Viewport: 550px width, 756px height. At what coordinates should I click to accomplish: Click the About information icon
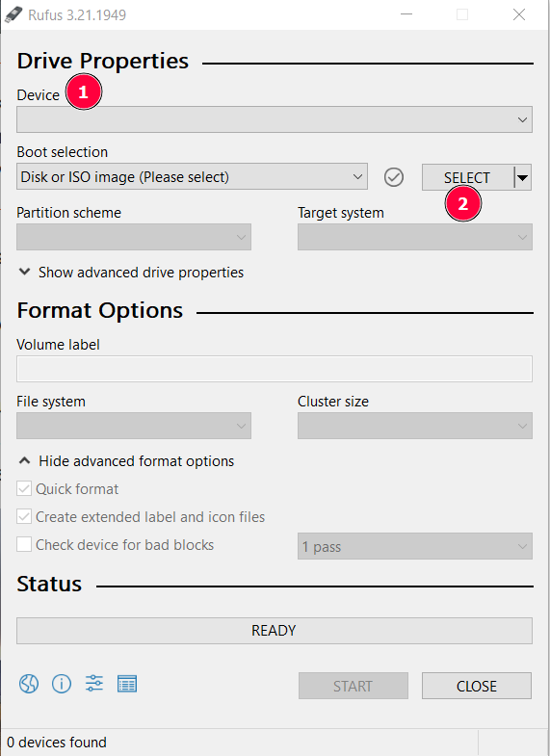[62, 684]
